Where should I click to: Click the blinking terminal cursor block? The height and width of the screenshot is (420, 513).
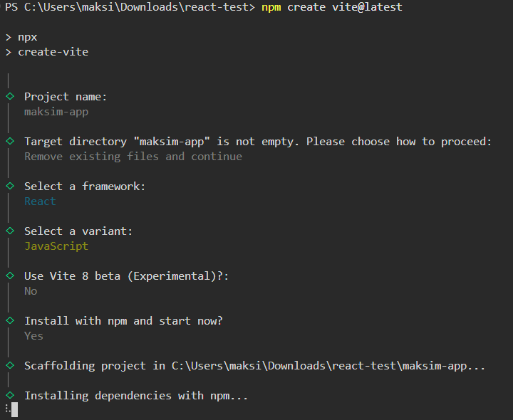click(14, 409)
